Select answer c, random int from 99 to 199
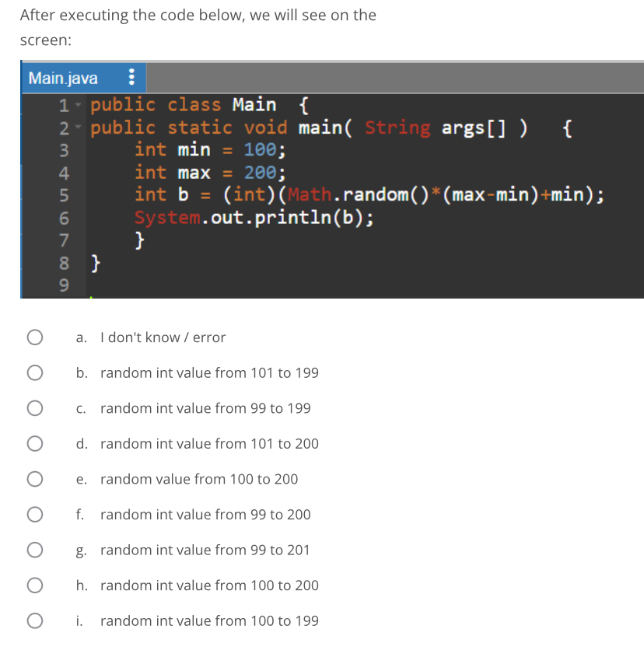 35,407
